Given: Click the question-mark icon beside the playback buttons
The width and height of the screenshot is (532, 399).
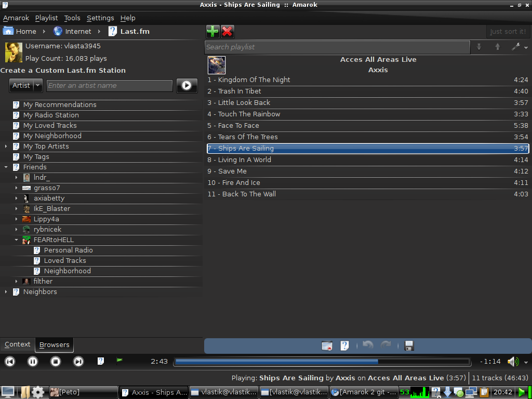Looking at the screenshot, I should pyautogui.click(x=101, y=361).
